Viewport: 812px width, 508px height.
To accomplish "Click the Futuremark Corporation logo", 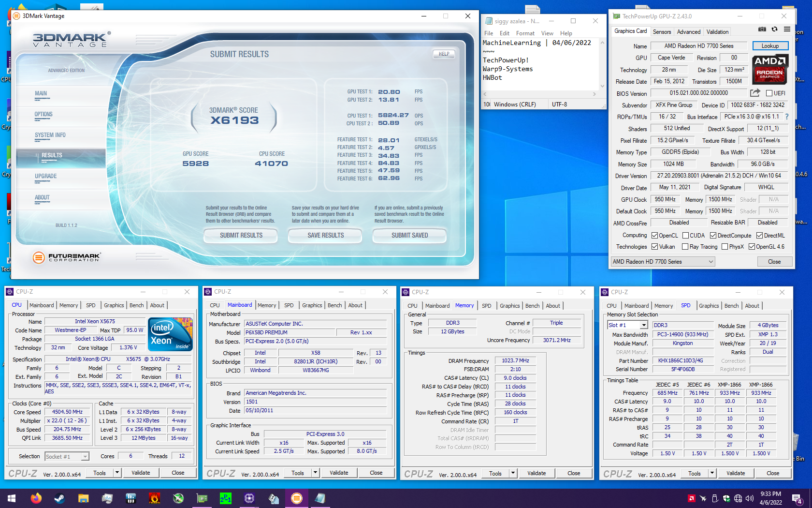I will coord(67,257).
